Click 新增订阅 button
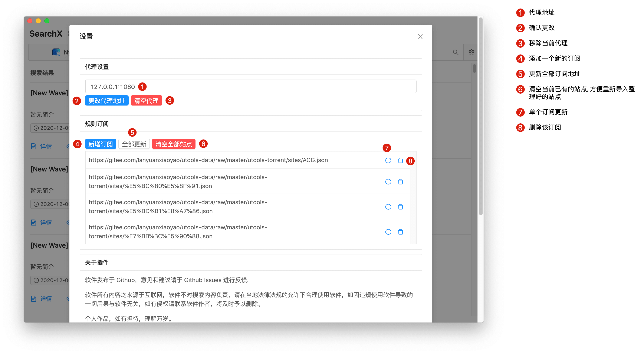The height and width of the screenshot is (354, 644). click(x=101, y=144)
